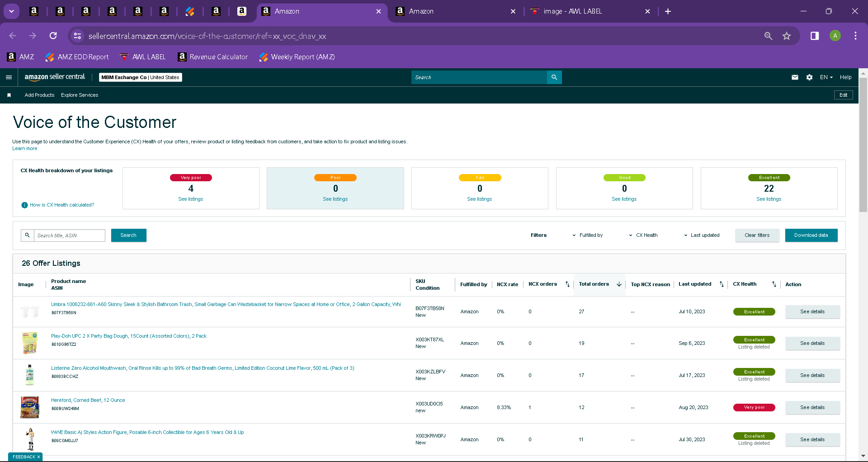
Task: Expand the EN language dropdown
Action: click(x=826, y=77)
